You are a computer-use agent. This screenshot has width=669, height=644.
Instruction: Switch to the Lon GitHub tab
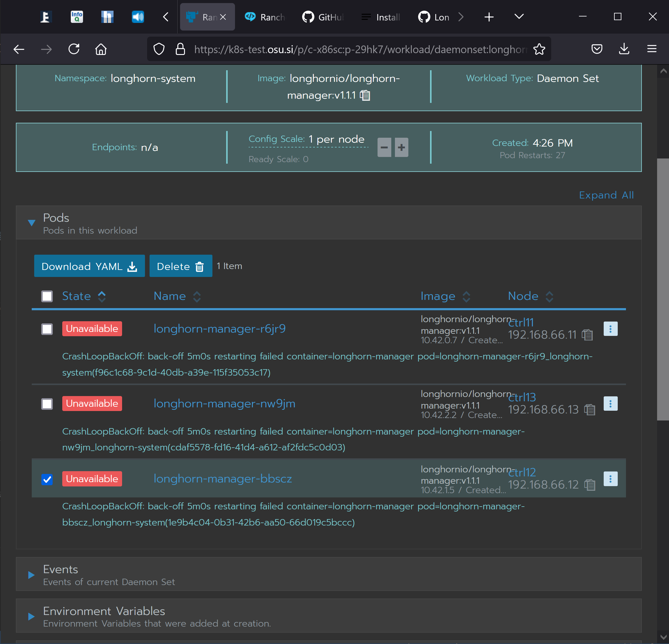[434, 17]
